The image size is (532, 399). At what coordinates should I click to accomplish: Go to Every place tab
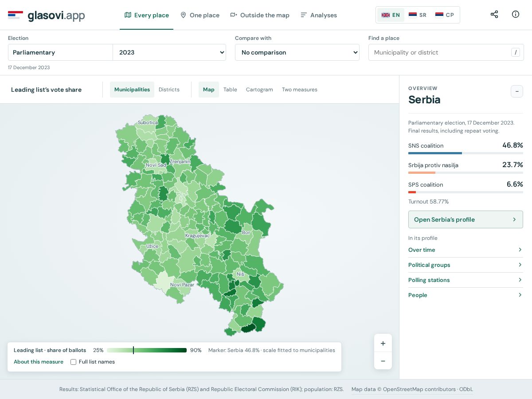point(146,15)
